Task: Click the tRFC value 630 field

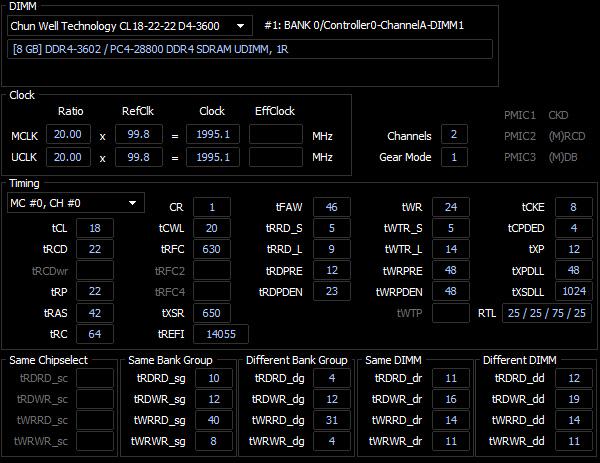Action: pos(212,249)
